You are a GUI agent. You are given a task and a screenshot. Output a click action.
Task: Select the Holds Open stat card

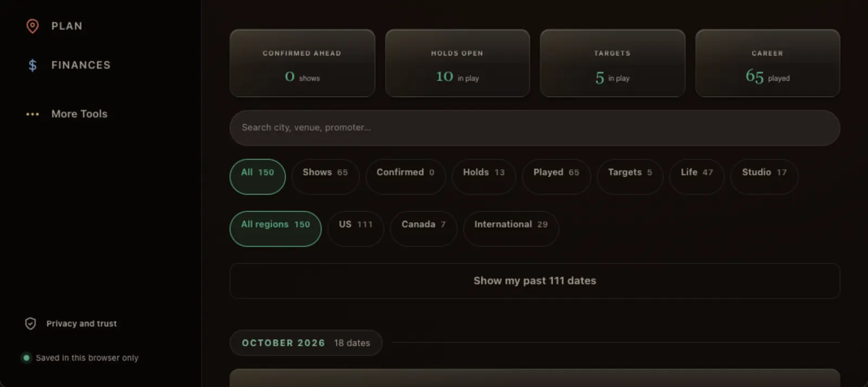tap(457, 63)
